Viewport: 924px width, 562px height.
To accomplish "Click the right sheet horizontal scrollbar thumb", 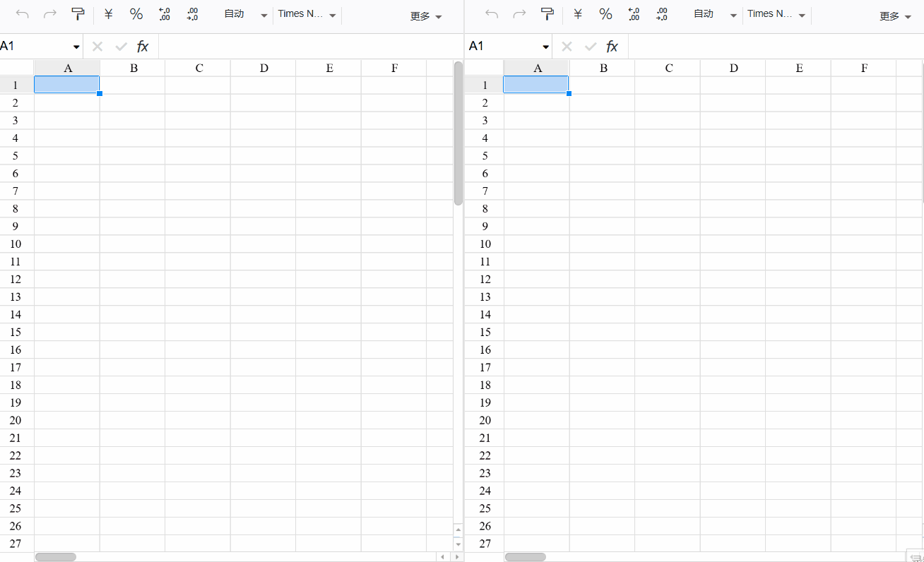I will tap(526, 557).
